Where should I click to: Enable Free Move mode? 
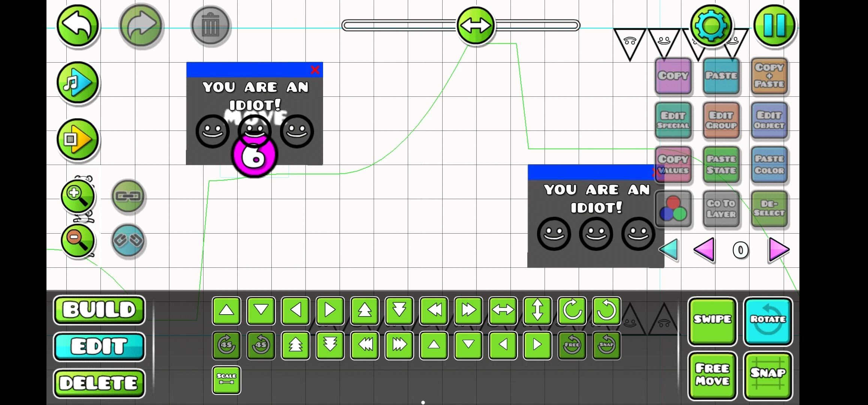[712, 375]
